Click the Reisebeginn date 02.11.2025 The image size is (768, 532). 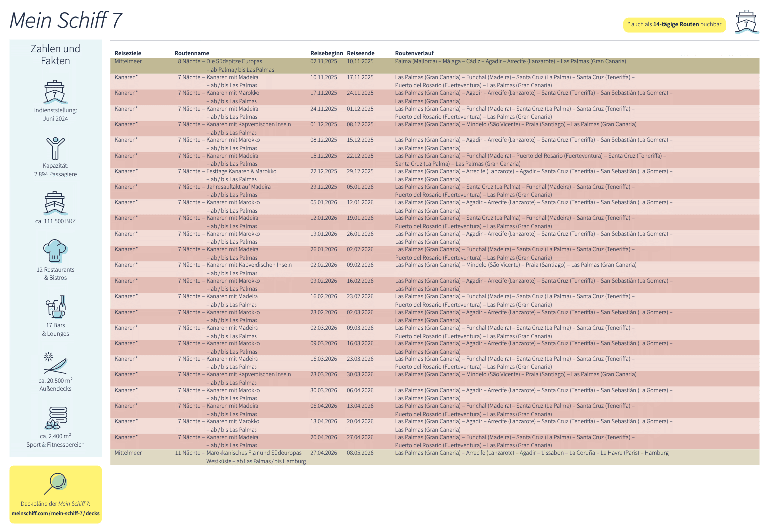(x=324, y=62)
